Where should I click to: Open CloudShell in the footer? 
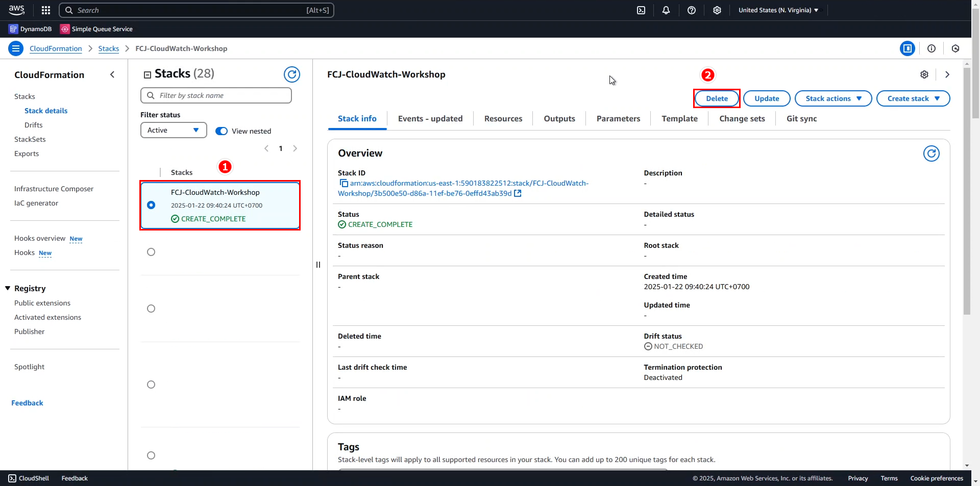pos(29,478)
